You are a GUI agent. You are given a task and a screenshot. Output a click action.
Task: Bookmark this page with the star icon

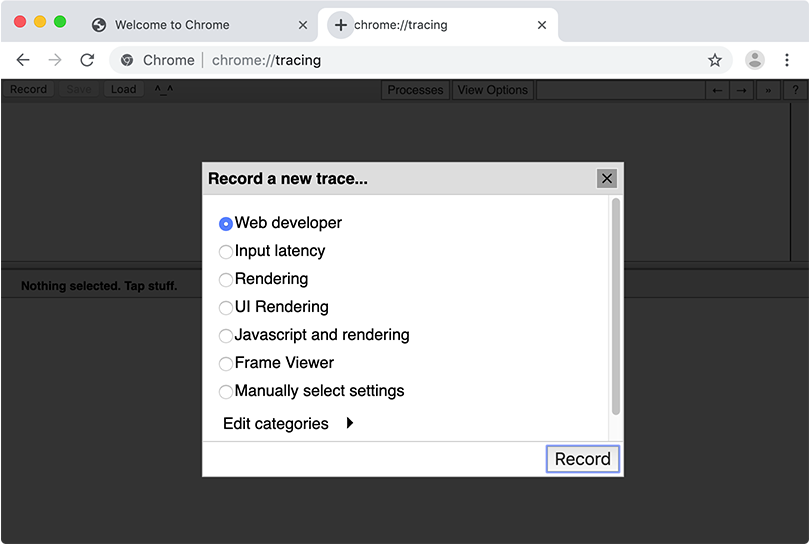(715, 60)
